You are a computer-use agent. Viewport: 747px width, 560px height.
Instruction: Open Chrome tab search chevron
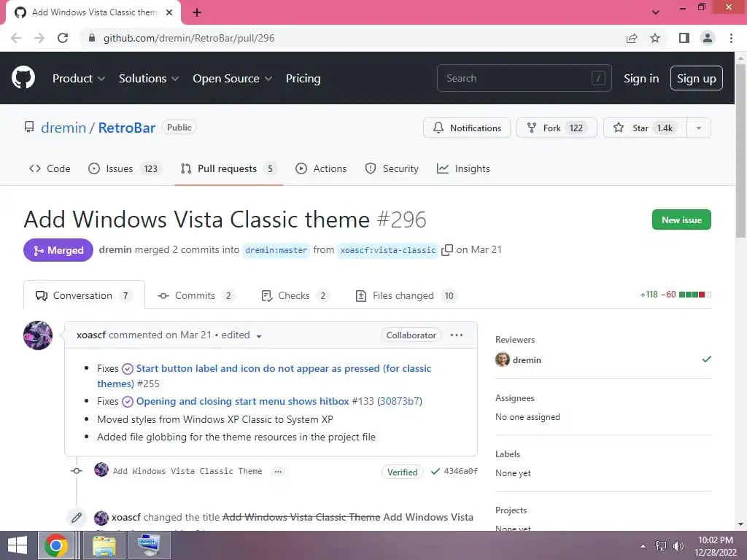(656, 12)
